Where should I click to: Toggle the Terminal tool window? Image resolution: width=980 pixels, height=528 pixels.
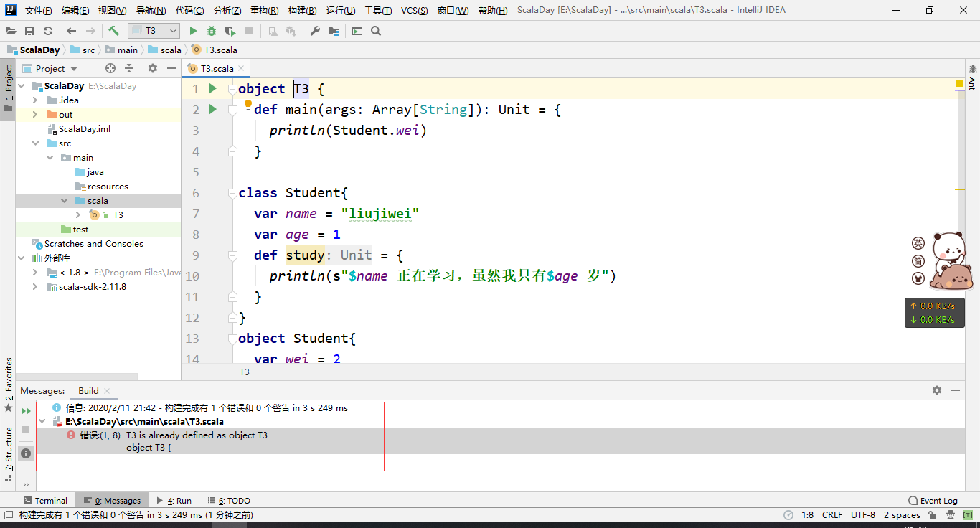(46, 500)
